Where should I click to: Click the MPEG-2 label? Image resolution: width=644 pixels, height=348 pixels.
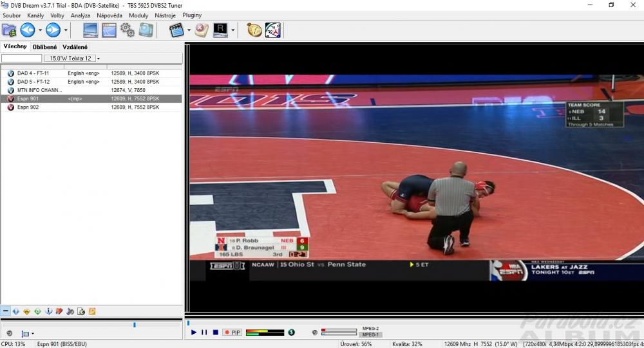pos(370,328)
